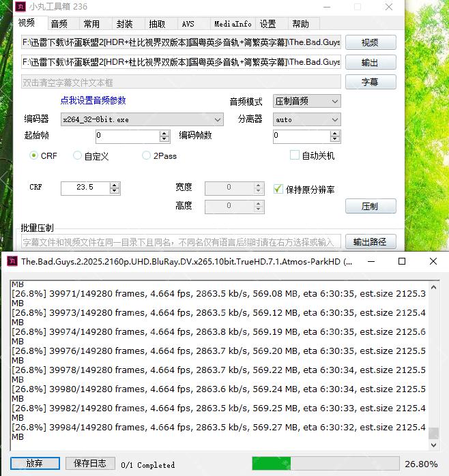449x476 pixels.
Task: Decrease the CRF value with down arrow
Action: 115,191
